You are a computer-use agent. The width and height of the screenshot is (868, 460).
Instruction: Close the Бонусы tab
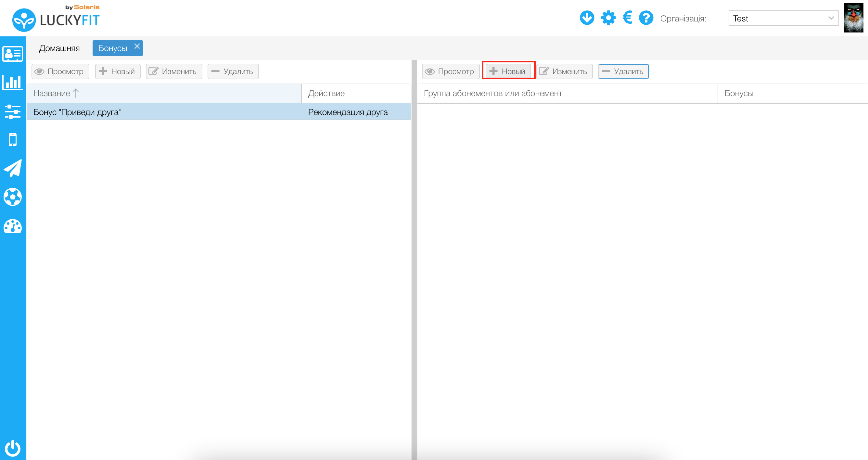137,46
